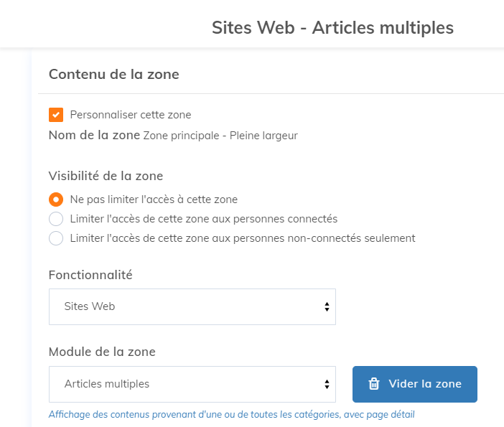Select Ne pas limiter l'accès radio option

point(56,200)
